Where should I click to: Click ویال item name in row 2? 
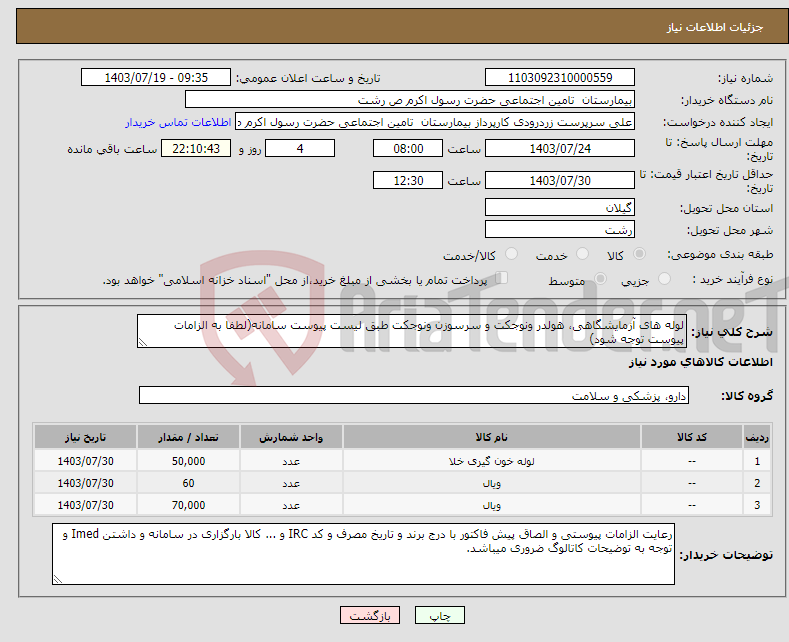(x=492, y=484)
